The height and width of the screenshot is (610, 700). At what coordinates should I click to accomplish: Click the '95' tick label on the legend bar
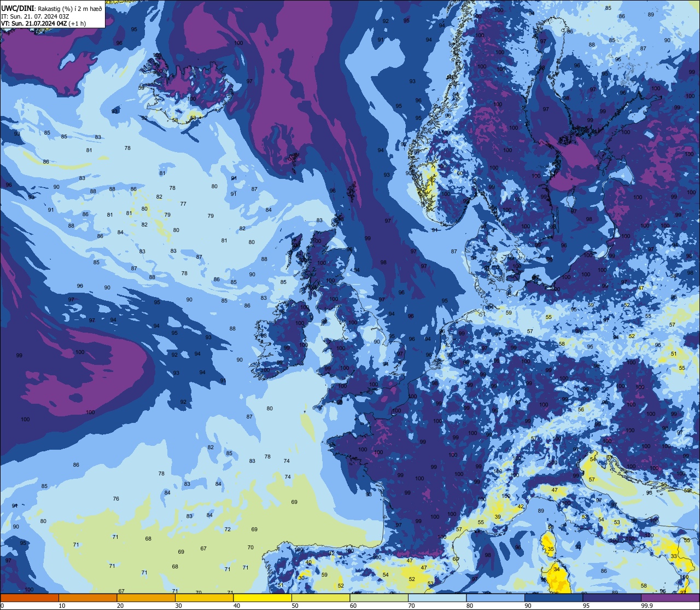586,606
